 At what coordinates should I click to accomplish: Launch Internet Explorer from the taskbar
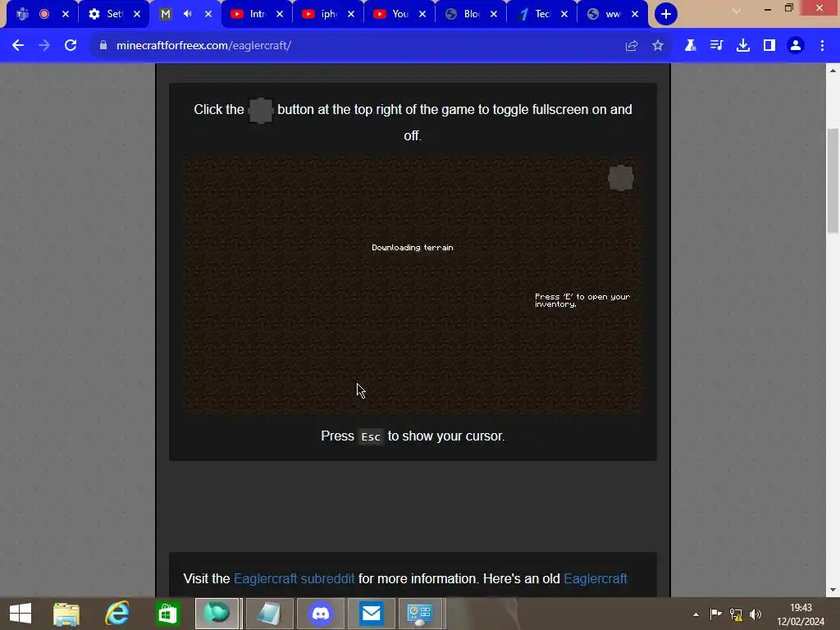pos(117,614)
